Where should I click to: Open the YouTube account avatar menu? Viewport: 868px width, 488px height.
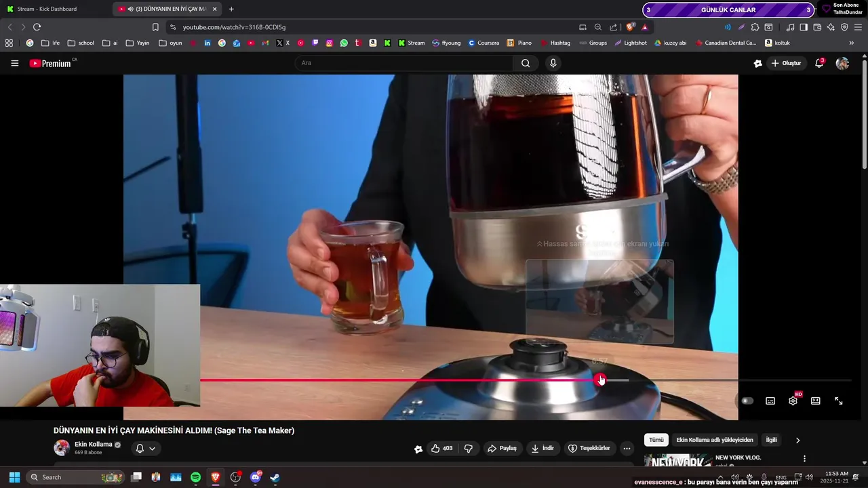click(842, 63)
